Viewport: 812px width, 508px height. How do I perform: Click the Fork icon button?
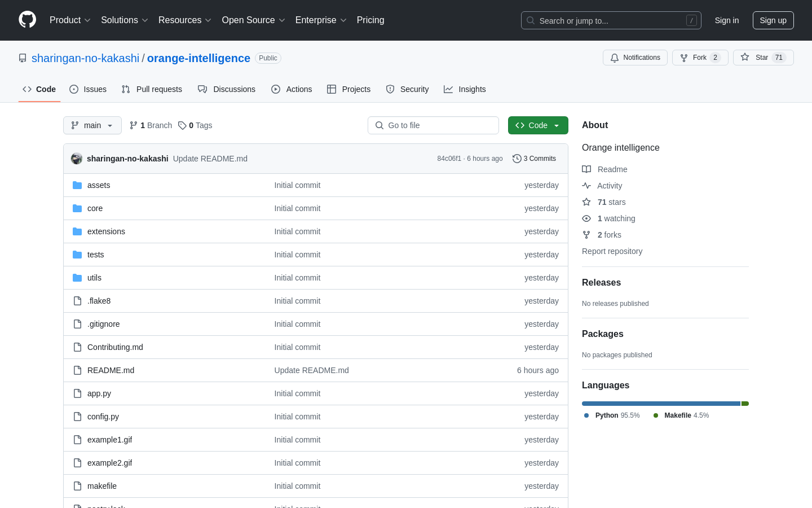pos(684,58)
